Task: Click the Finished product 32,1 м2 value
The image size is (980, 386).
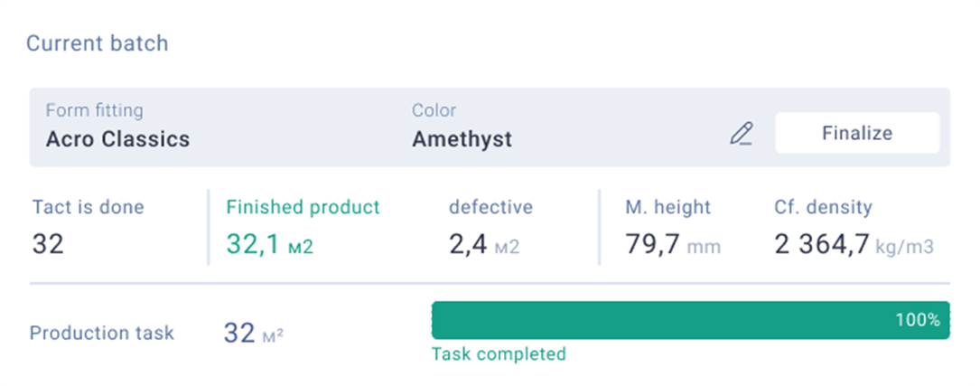Action: 269,245
